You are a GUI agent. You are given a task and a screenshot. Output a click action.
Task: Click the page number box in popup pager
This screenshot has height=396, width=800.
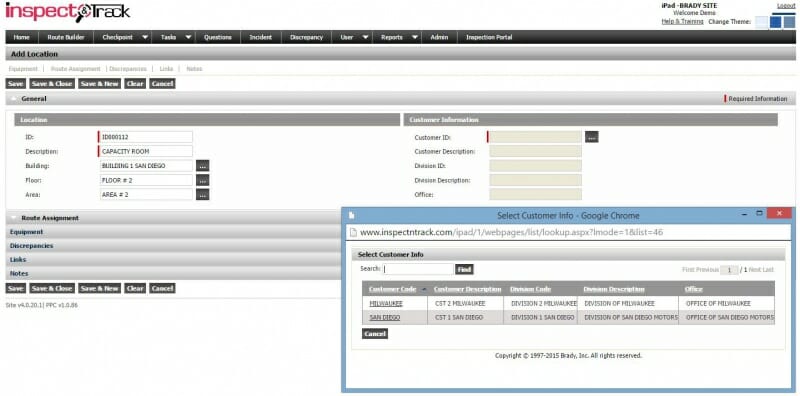730,269
